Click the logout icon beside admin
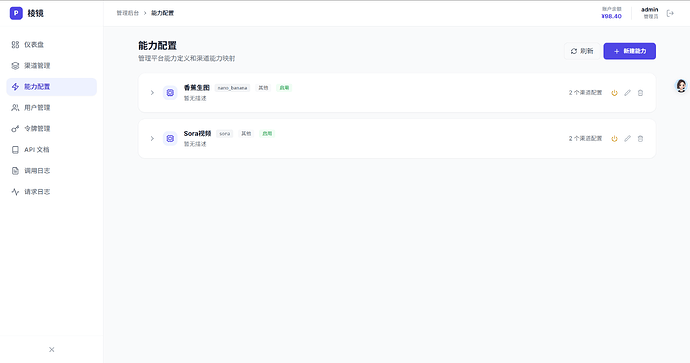Screen dimensions: 690x363 (670, 13)
